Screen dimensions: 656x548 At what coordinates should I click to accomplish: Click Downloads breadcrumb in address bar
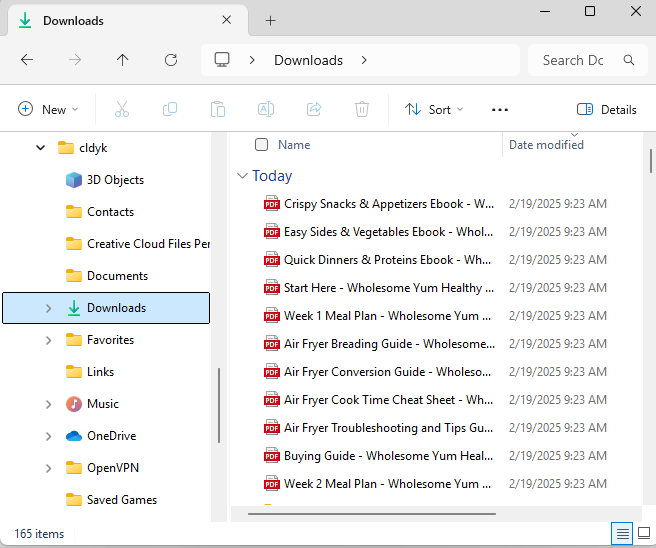point(308,60)
